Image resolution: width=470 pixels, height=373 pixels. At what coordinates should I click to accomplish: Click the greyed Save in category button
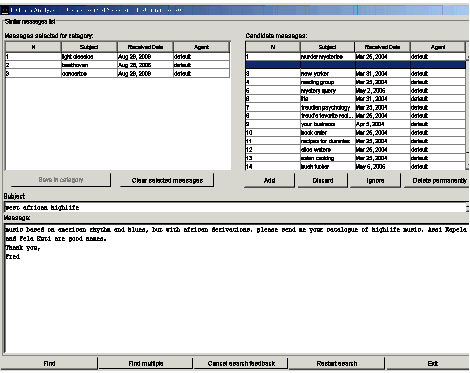(61, 180)
